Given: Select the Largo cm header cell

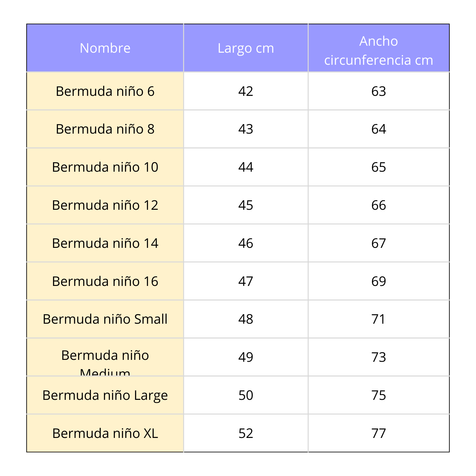Looking at the screenshot, I should (x=246, y=48).
